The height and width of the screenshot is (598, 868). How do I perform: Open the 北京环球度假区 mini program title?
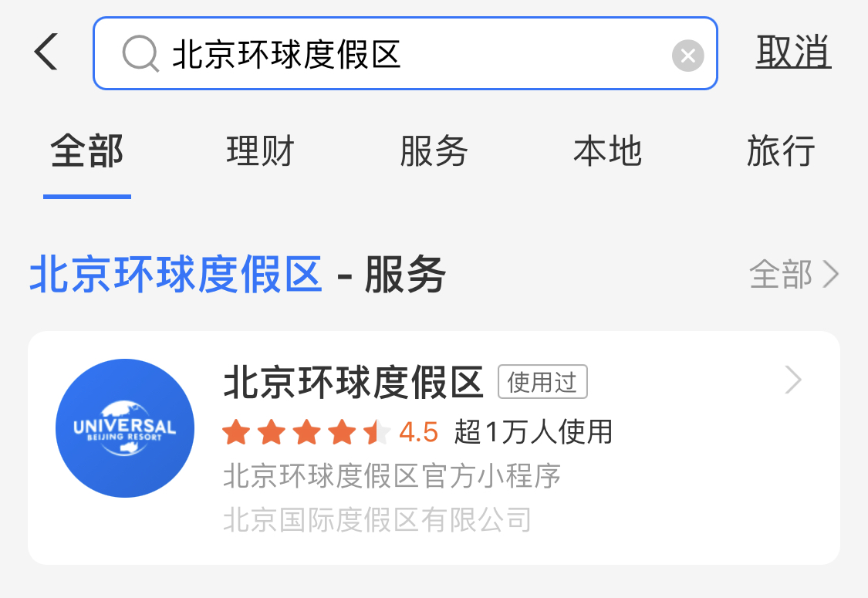pos(353,382)
